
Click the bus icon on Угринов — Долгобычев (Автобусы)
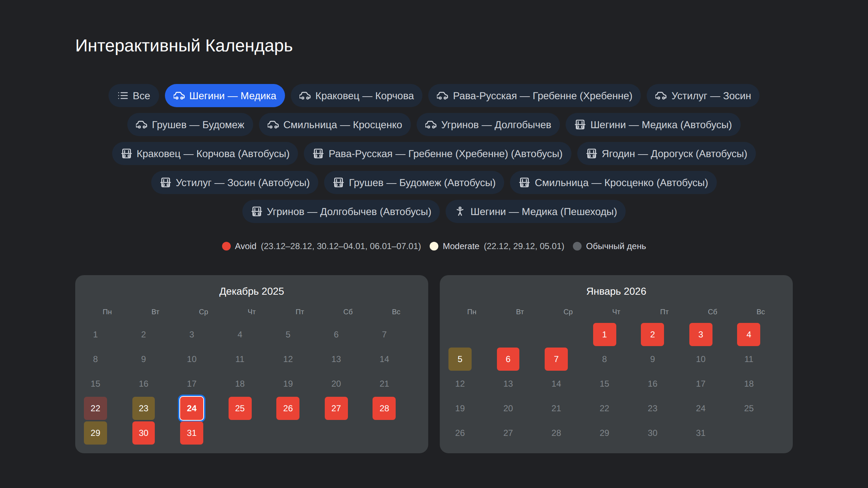coord(256,211)
